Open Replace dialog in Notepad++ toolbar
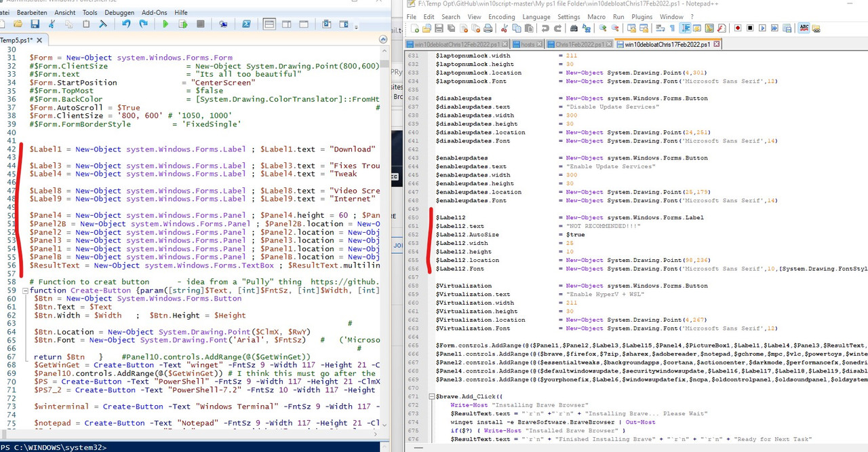This screenshot has width=868, height=452. click(x=586, y=28)
